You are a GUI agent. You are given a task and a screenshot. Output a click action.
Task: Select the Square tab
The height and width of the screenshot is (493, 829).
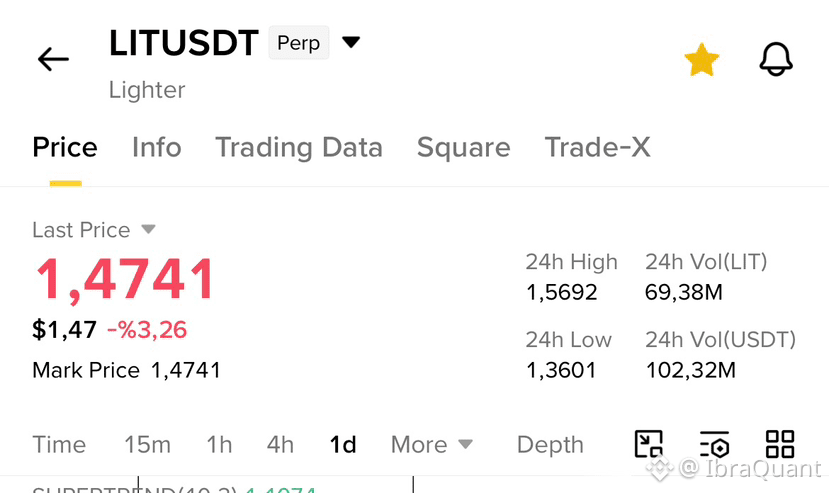[464, 148]
